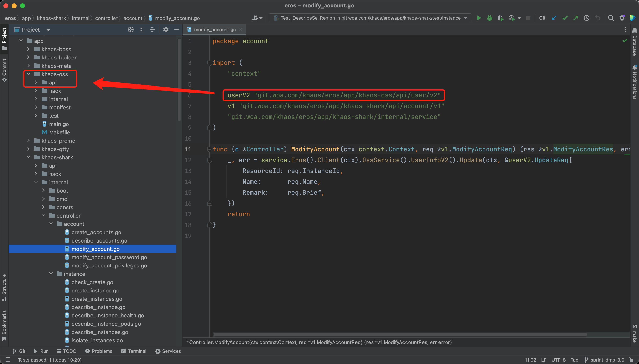Open the Problems tool window tab
639x364 pixels.
point(99,351)
